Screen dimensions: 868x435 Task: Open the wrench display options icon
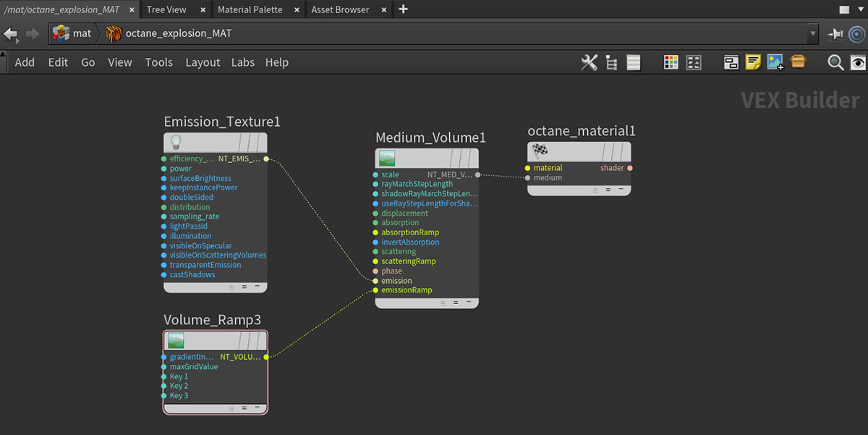[590, 63]
